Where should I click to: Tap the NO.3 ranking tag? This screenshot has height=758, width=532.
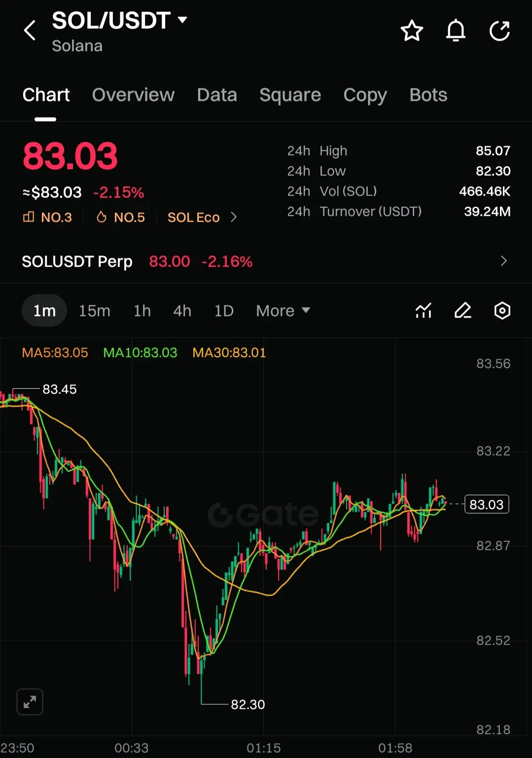click(47, 217)
